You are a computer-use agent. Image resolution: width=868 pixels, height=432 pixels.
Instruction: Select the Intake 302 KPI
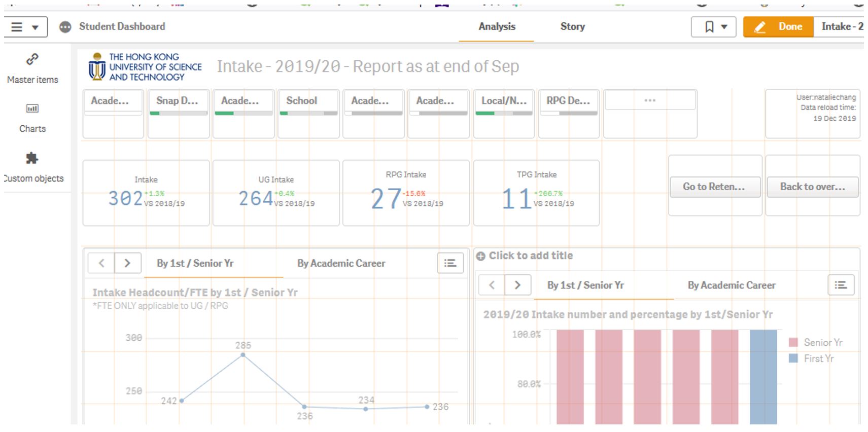pyautogui.click(x=146, y=193)
